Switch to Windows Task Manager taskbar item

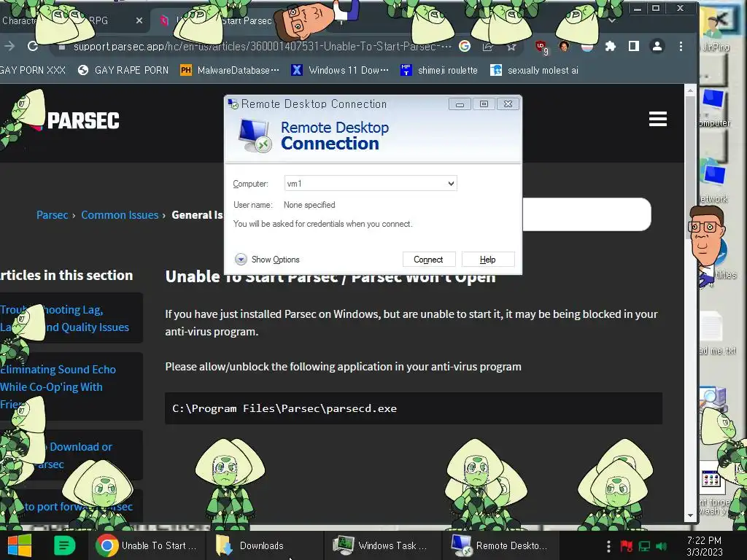[382, 545]
